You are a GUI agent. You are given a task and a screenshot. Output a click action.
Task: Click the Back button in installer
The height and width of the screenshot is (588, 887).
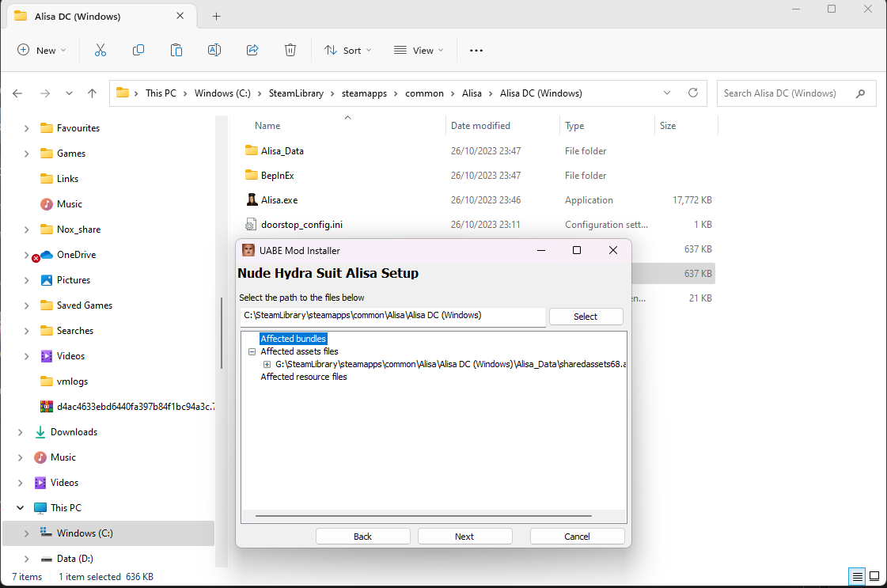click(362, 537)
